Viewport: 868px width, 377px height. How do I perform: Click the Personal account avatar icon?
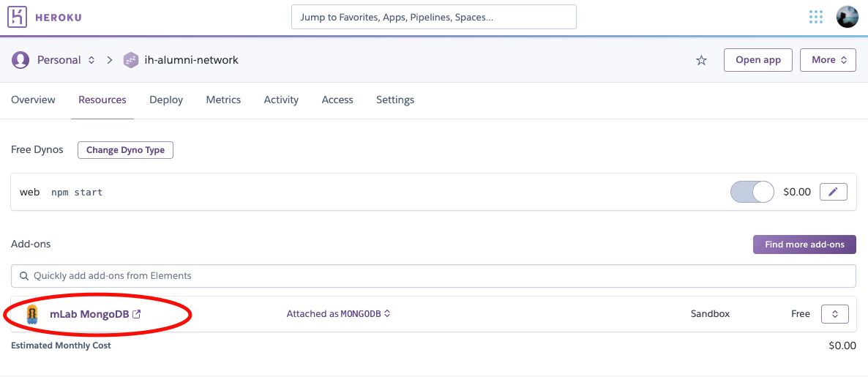[21, 60]
